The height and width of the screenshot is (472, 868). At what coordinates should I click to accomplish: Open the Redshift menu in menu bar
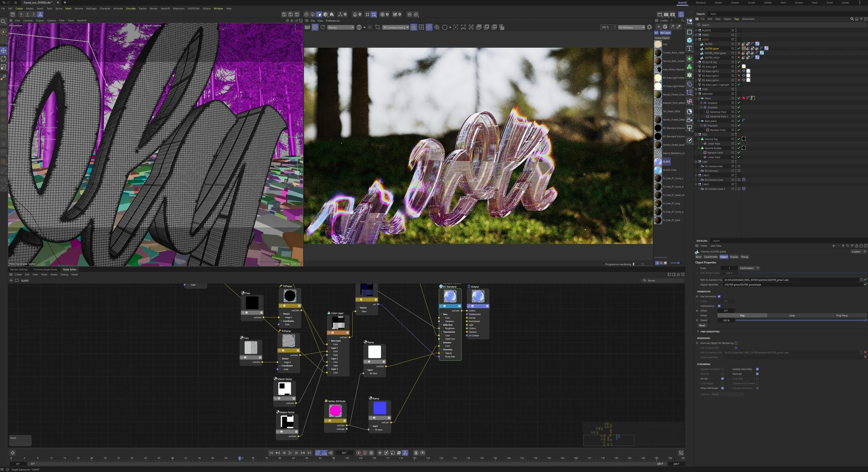(165, 9)
